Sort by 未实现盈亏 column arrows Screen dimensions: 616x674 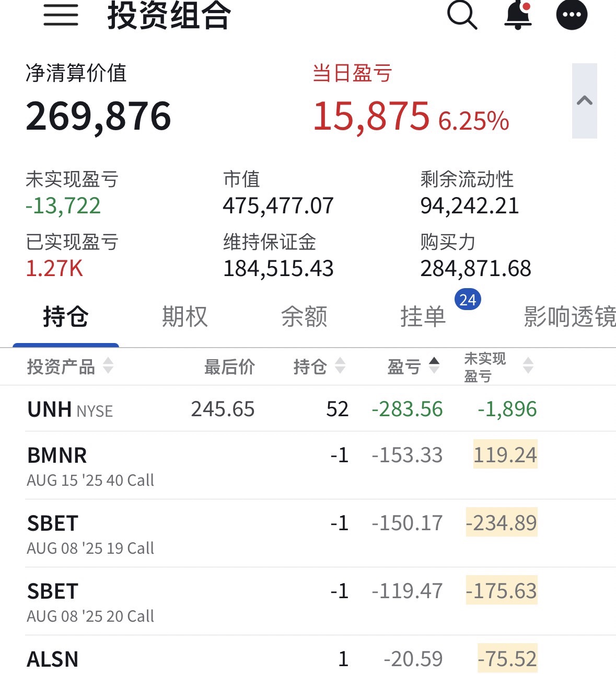pos(528,365)
